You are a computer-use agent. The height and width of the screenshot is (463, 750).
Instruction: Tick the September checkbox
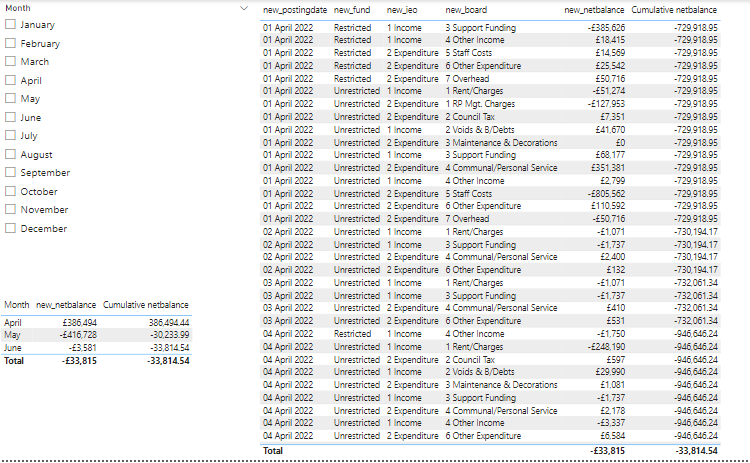pyautogui.click(x=10, y=172)
